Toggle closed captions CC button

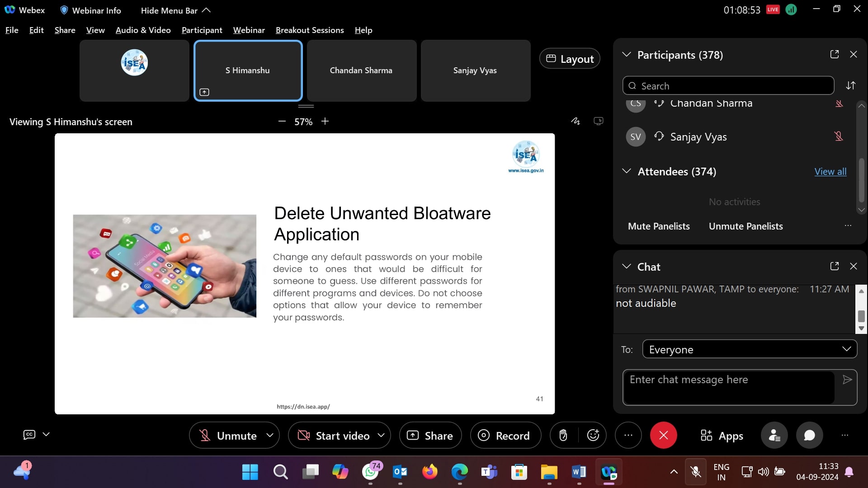29,435
